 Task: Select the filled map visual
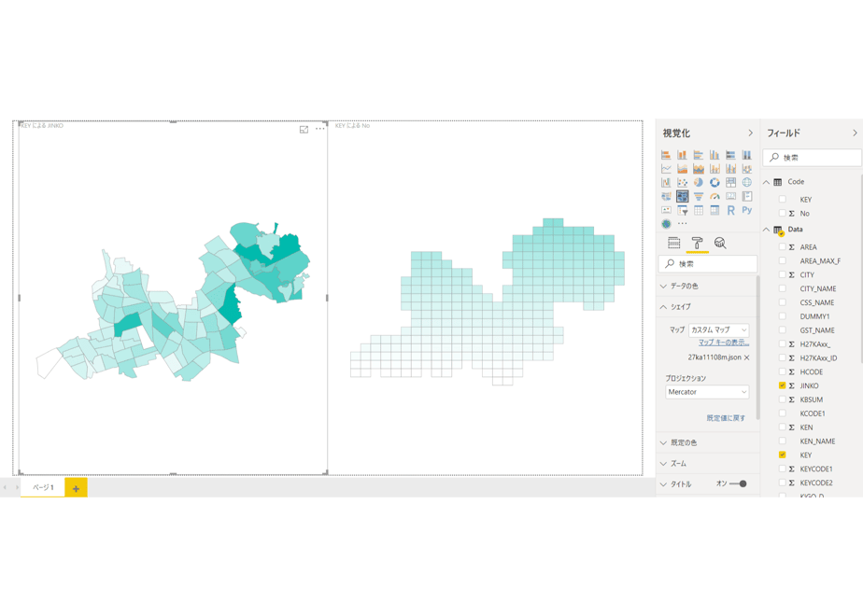(666, 196)
